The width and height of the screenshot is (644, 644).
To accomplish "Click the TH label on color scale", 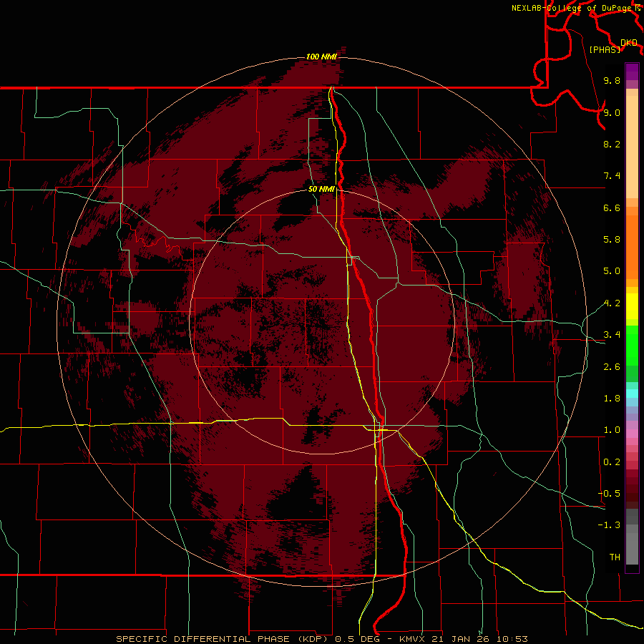I will pos(615,557).
